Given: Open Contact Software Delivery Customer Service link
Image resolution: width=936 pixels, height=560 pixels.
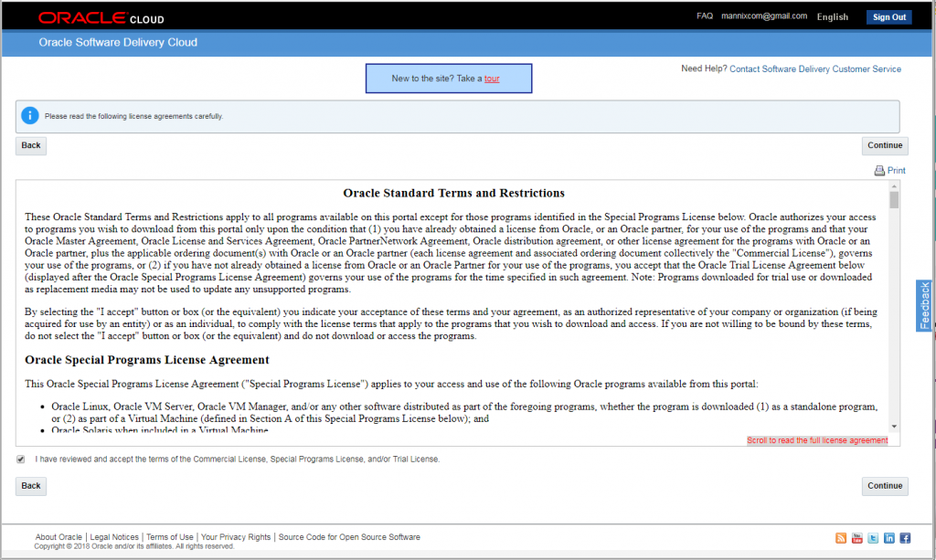Looking at the screenshot, I should 815,69.
